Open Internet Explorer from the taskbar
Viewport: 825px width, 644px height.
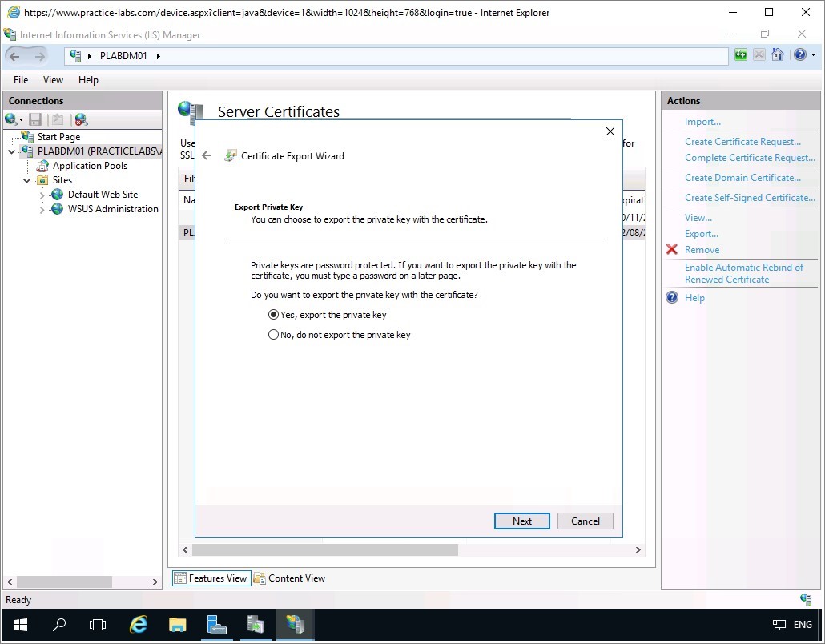coord(139,625)
